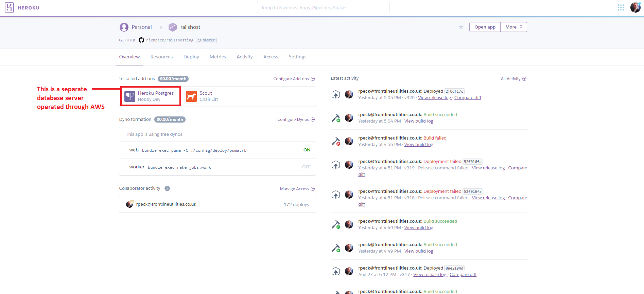The width and height of the screenshot is (644, 294).
Task: Click the deploy icon for v319
Action: coord(336,165)
